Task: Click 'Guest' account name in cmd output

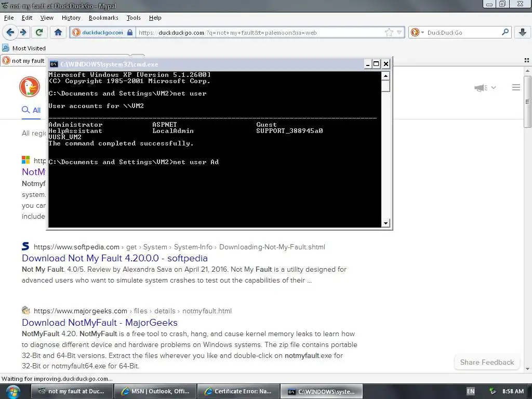Action: [x=267, y=125]
